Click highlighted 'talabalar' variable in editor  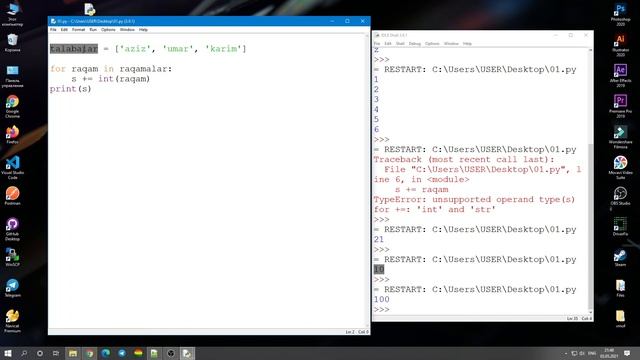point(74,49)
